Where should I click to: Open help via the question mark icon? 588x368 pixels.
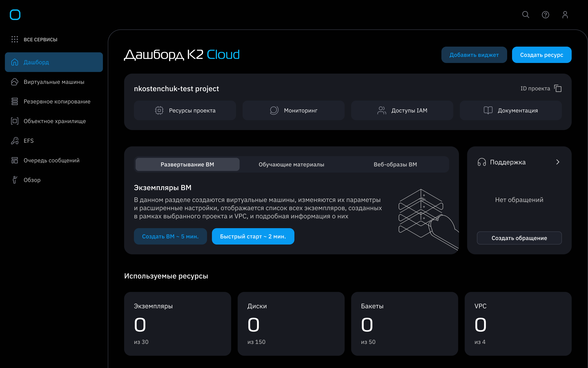tap(546, 15)
